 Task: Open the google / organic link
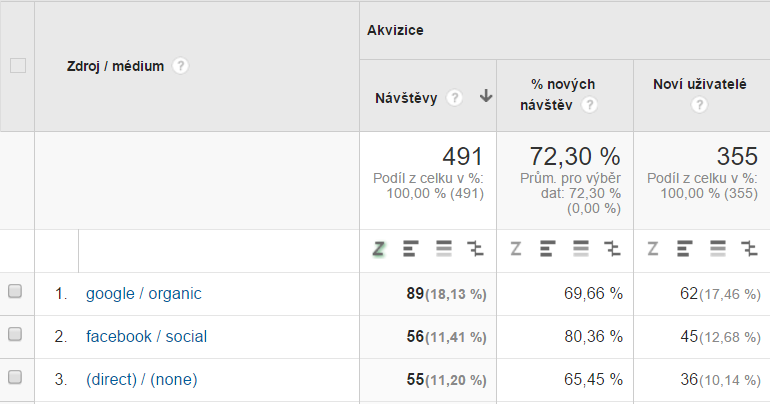143,293
